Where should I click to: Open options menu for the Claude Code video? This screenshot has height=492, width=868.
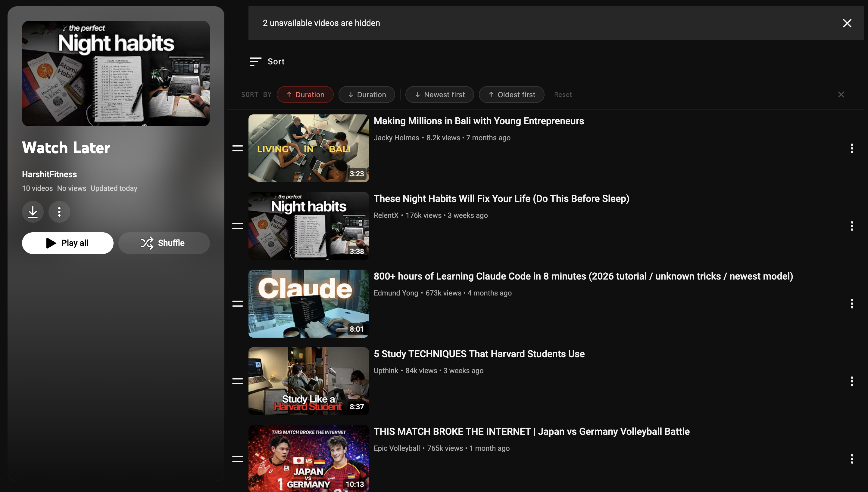tap(852, 303)
